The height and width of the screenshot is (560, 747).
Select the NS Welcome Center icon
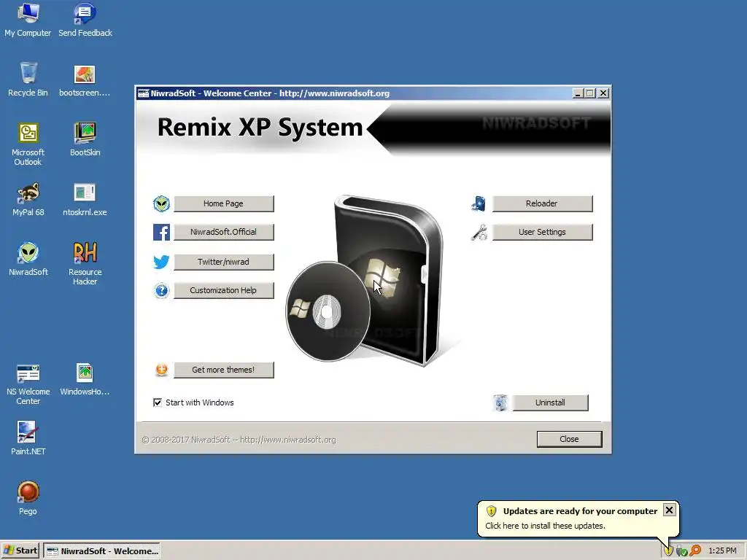(28, 384)
